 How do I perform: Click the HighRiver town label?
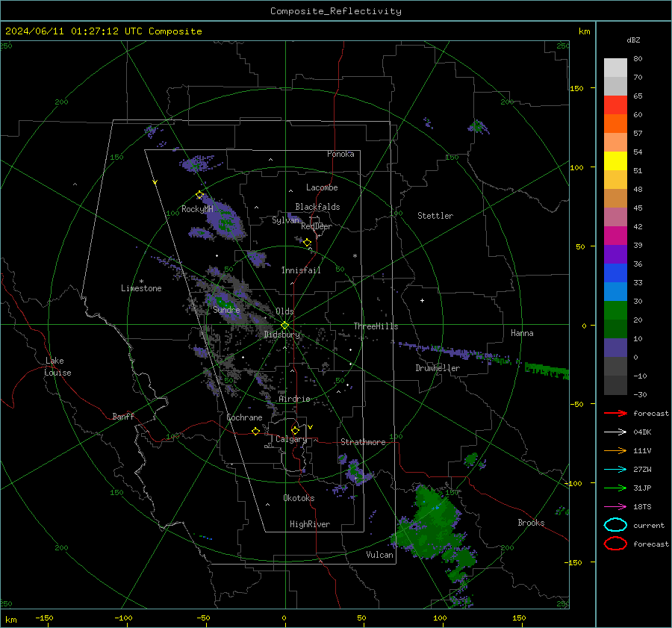[x=310, y=524]
